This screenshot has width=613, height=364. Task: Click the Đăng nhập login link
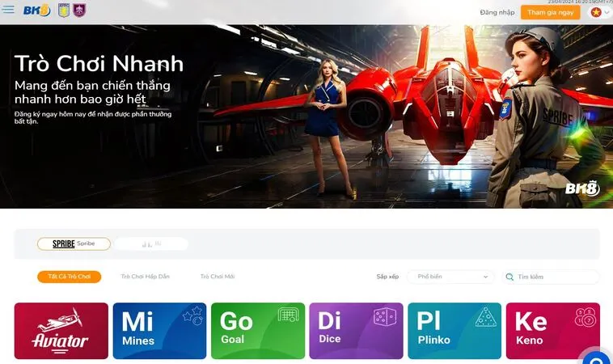[x=497, y=12]
